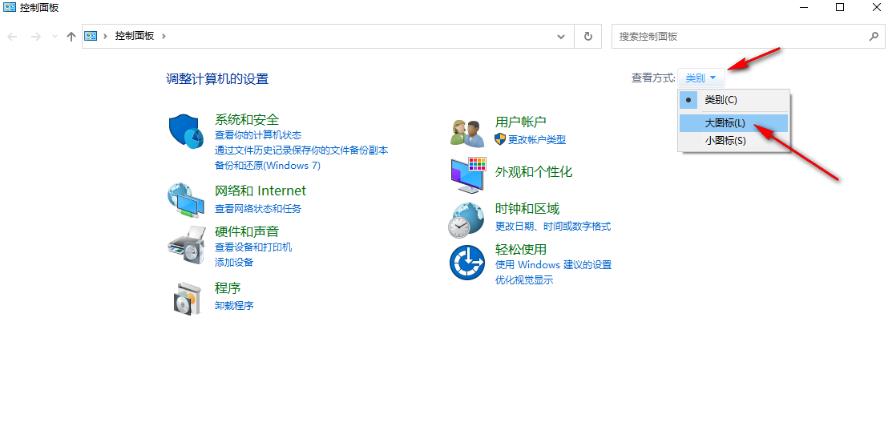Image resolution: width=892 pixels, height=442 pixels.
Task: Expand the chevron after 控制面板 in the address bar
Action: click(x=164, y=36)
